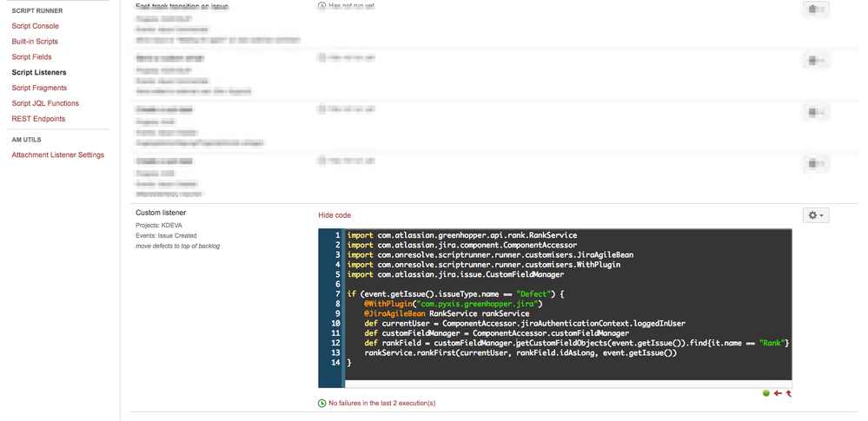
Task: Click the JiraAgileBean import line
Action: [x=490, y=255]
